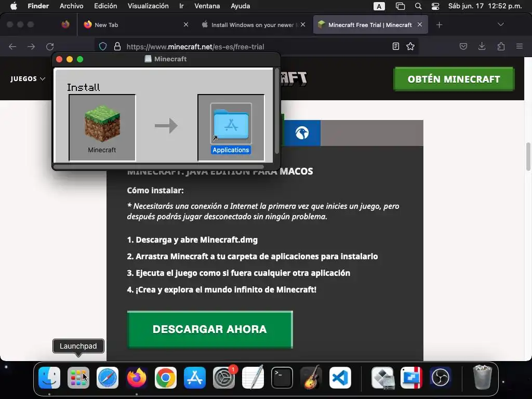Open the Pocket save button
This screenshot has height=399, width=532.
(x=463, y=46)
